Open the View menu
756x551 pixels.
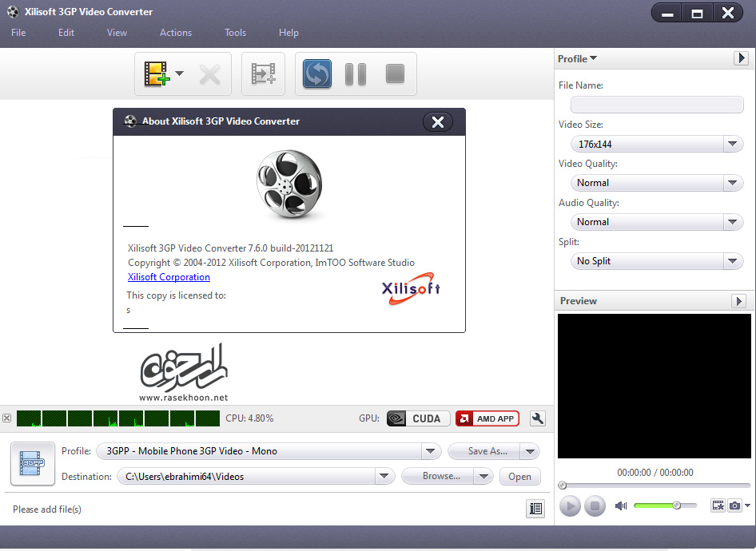tap(117, 33)
